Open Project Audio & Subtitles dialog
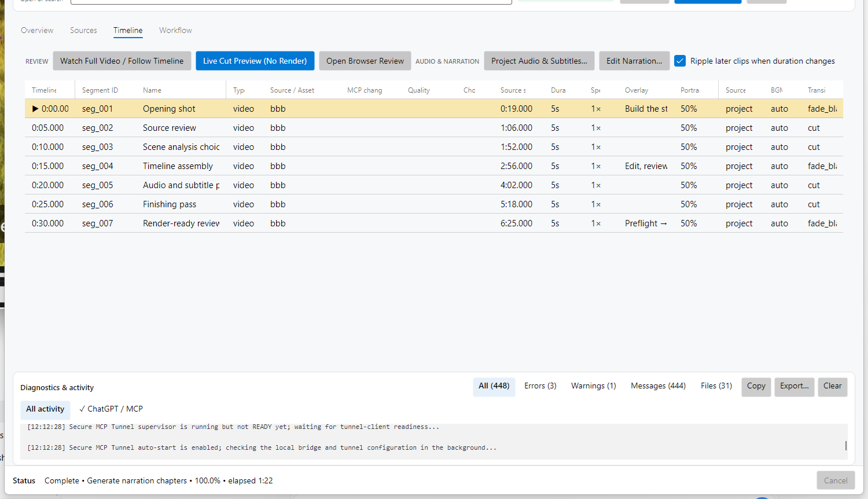 (539, 61)
